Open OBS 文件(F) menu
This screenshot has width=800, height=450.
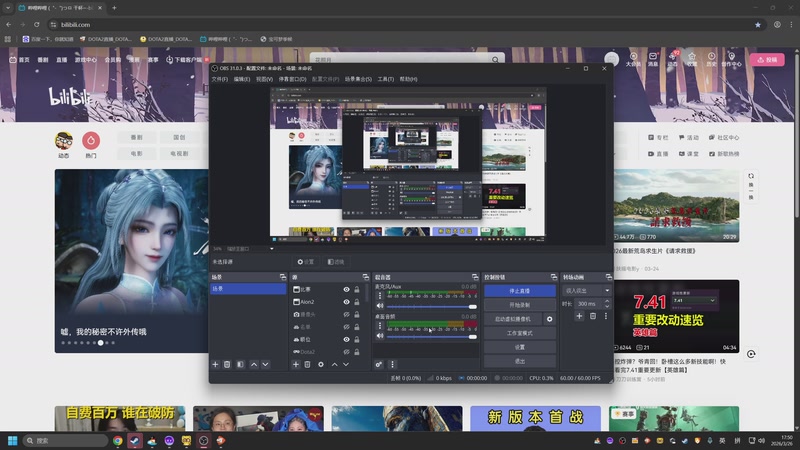[x=219, y=79]
